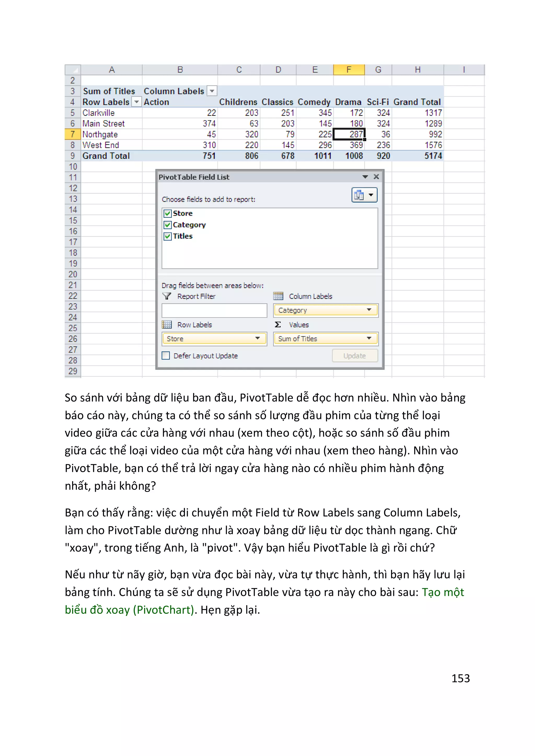Select column F header
Image resolution: width=535 pixels, height=756 pixels.
click(348, 69)
